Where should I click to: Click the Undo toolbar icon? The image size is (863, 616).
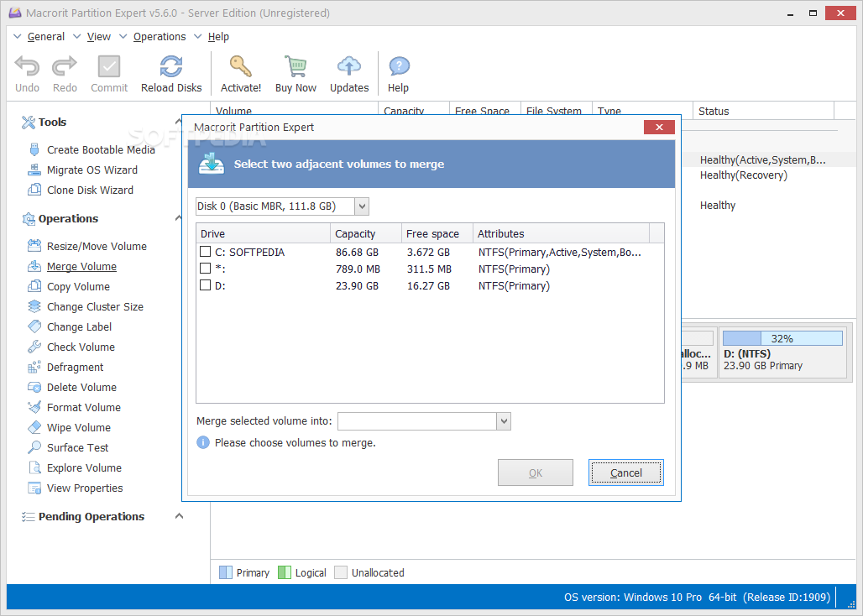click(27, 66)
